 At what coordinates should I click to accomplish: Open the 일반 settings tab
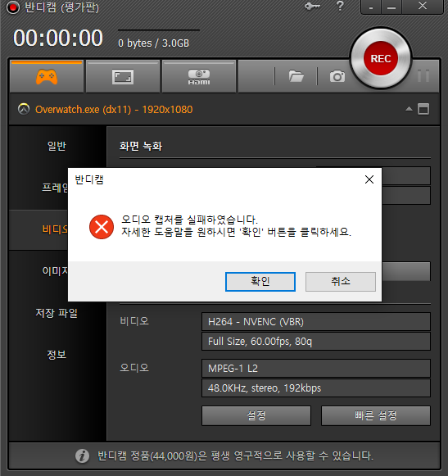(57, 146)
